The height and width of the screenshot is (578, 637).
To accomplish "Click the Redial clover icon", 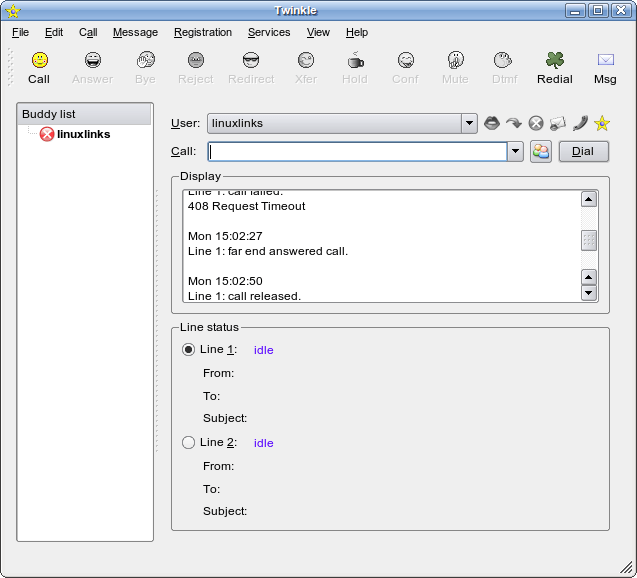I will click(555, 60).
